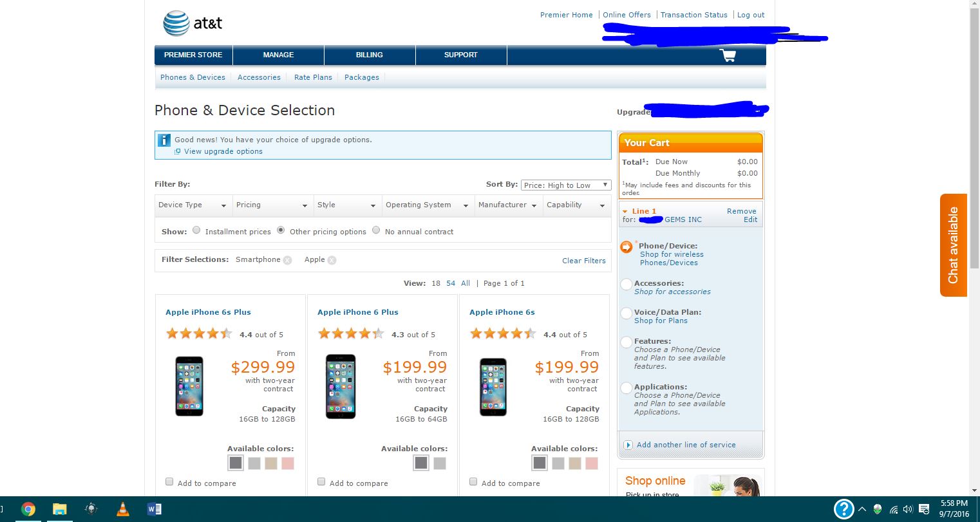980x522 pixels.
Task: Select Other pricing options radio button
Action: click(281, 230)
